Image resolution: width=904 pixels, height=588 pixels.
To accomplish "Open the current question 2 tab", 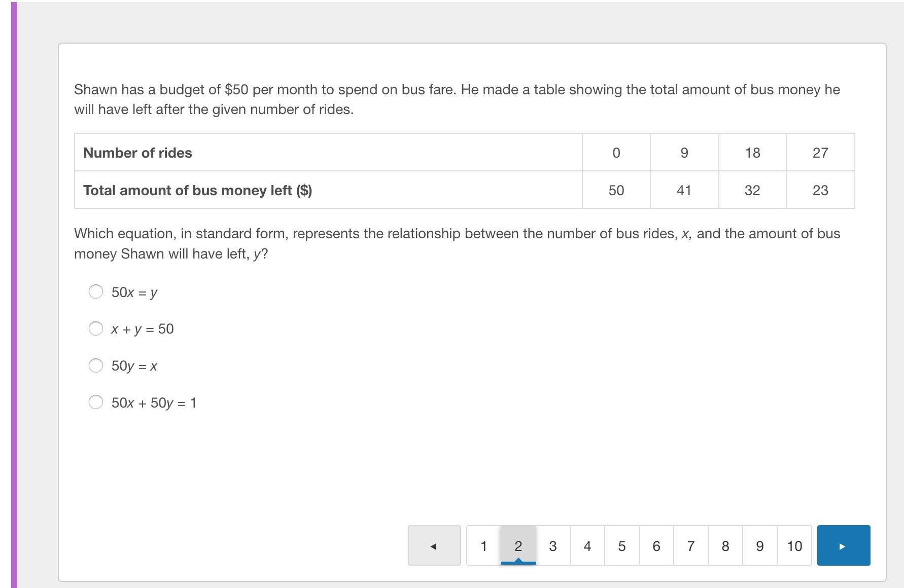I will tap(518, 545).
